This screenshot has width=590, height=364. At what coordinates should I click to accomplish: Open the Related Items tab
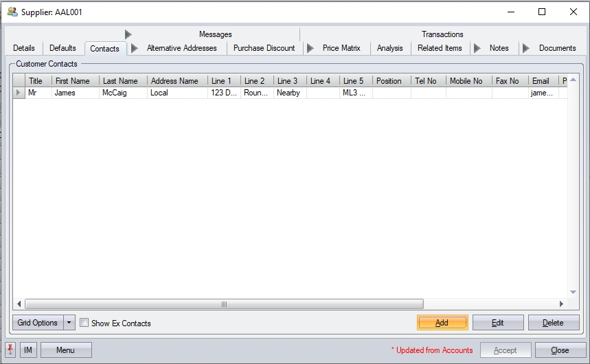[x=440, y=48]
